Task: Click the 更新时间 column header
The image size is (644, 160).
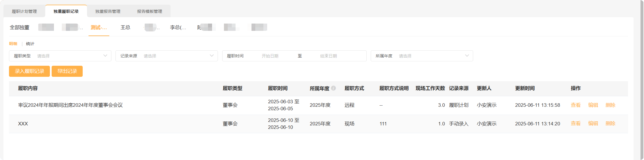Action: pos(525,88)
